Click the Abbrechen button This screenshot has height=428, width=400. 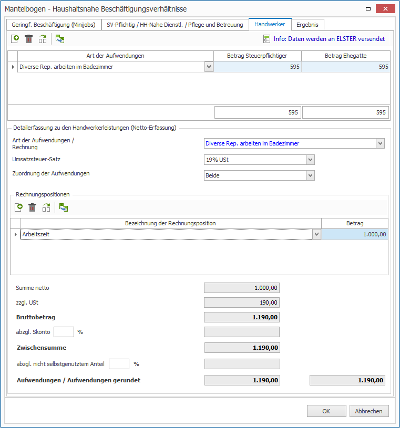click(x=369, y=411)
